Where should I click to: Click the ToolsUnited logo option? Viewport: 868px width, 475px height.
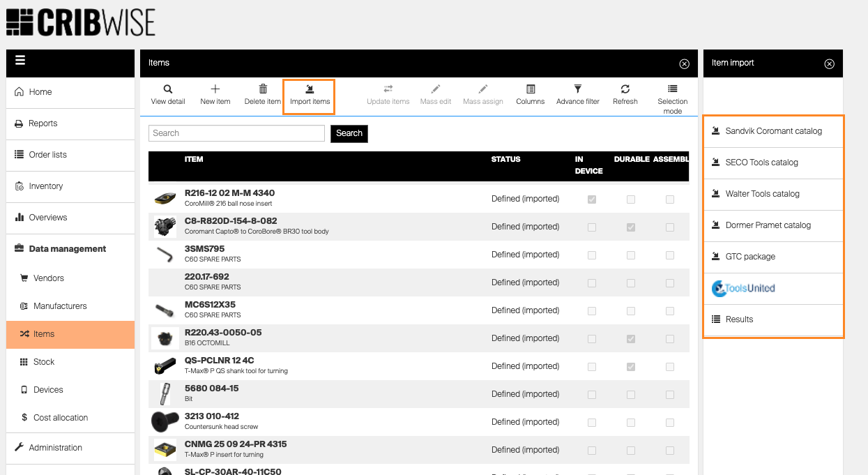pos(744,288)
